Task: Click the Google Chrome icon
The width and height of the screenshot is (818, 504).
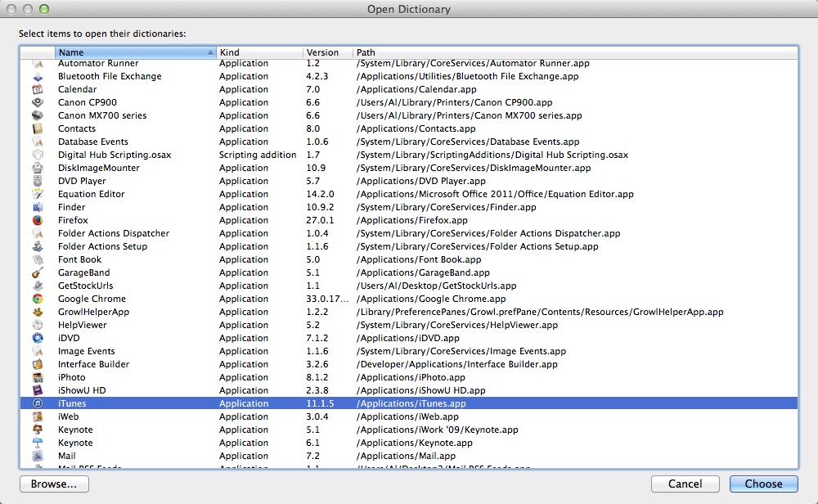Action: point(38,299)
